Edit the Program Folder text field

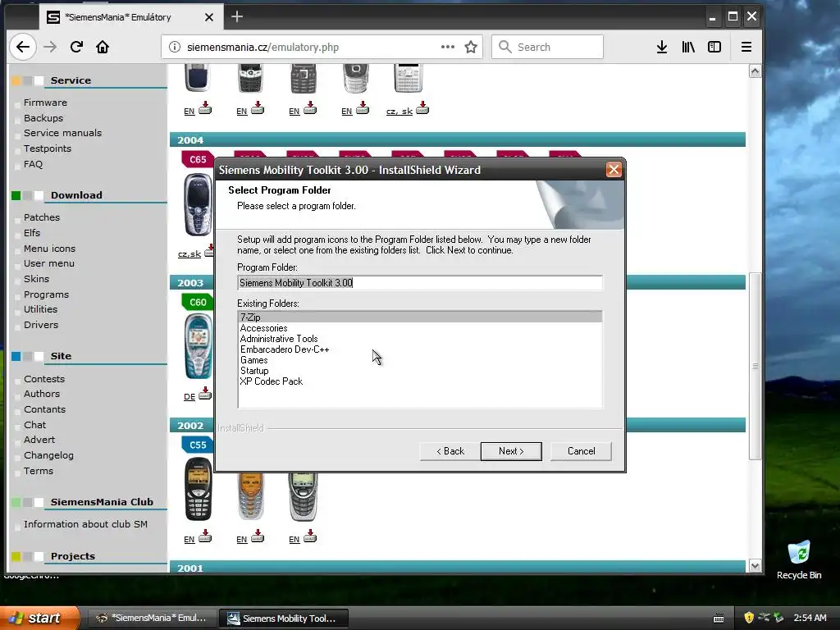(x=420, y=283)
